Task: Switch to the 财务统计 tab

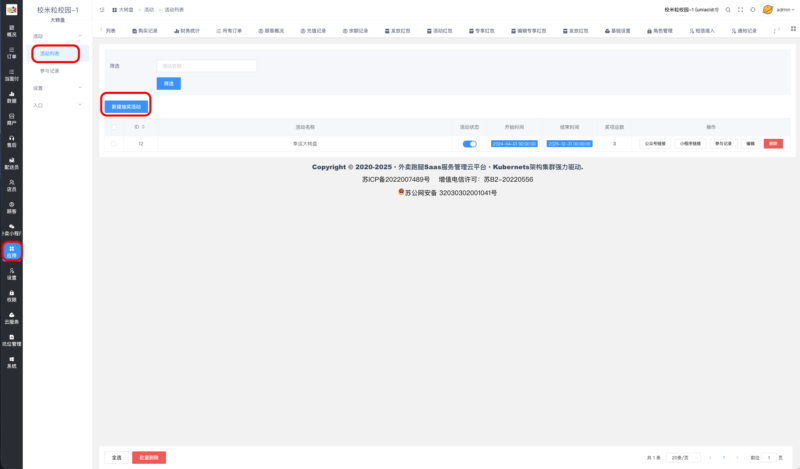Action: [x=184, y=31]
